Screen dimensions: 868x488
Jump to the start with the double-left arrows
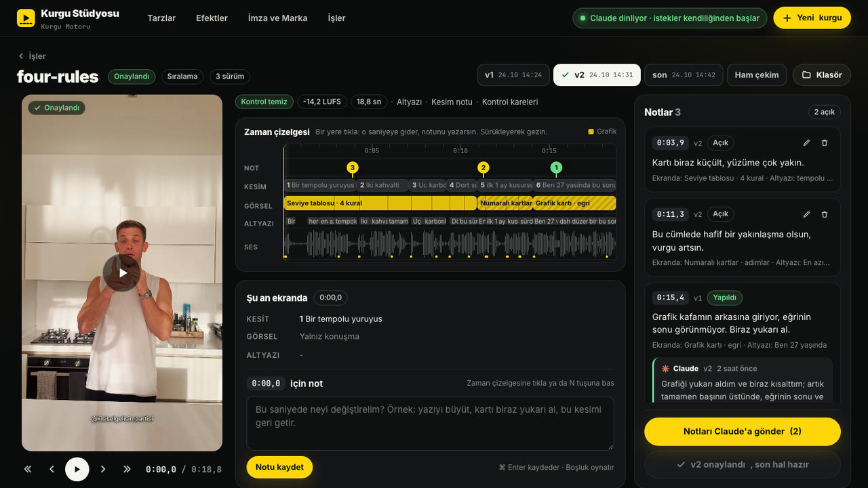click(28, 469)
